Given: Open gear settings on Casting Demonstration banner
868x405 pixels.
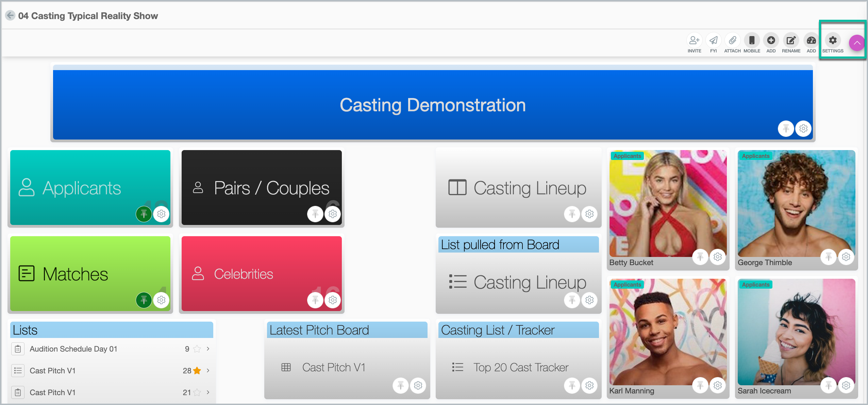Looking at the screenshot, I should click(803, 129).
